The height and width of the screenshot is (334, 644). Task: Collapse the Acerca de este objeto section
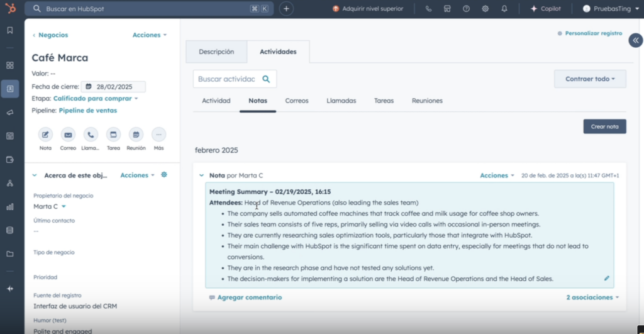click(x=35, y=175)
